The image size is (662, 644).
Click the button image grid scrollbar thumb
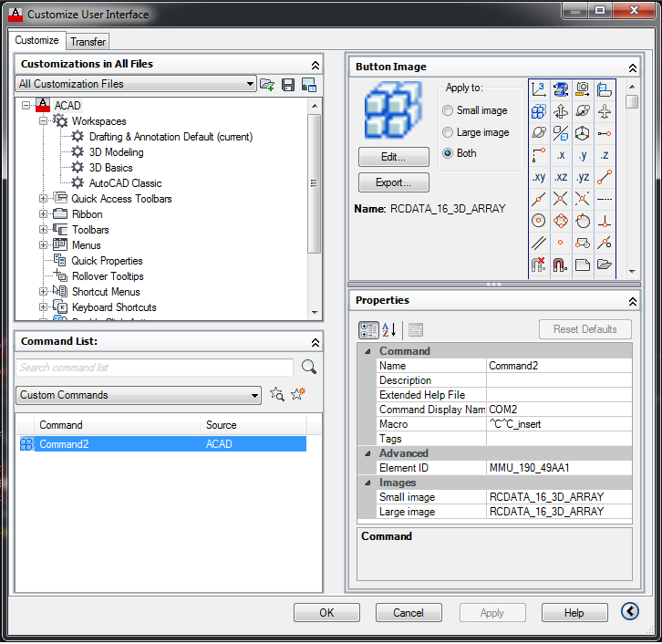tap(632, 102)
